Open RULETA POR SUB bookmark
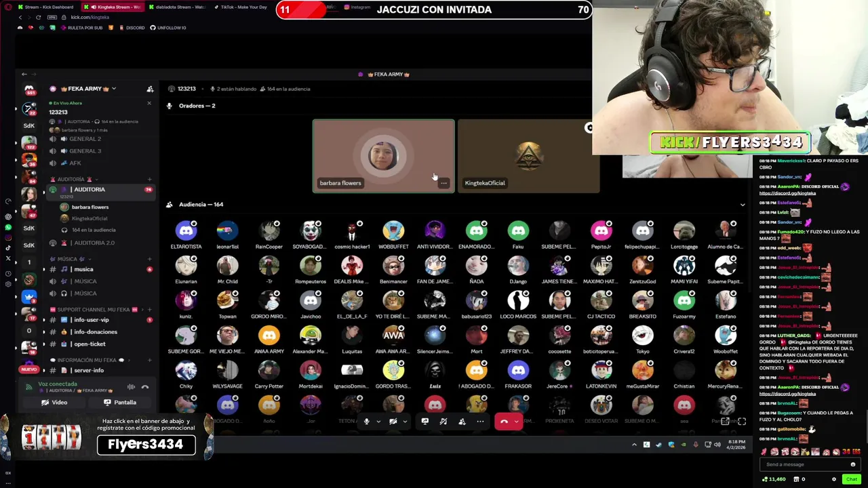868x488 pixels. (81, 28)
